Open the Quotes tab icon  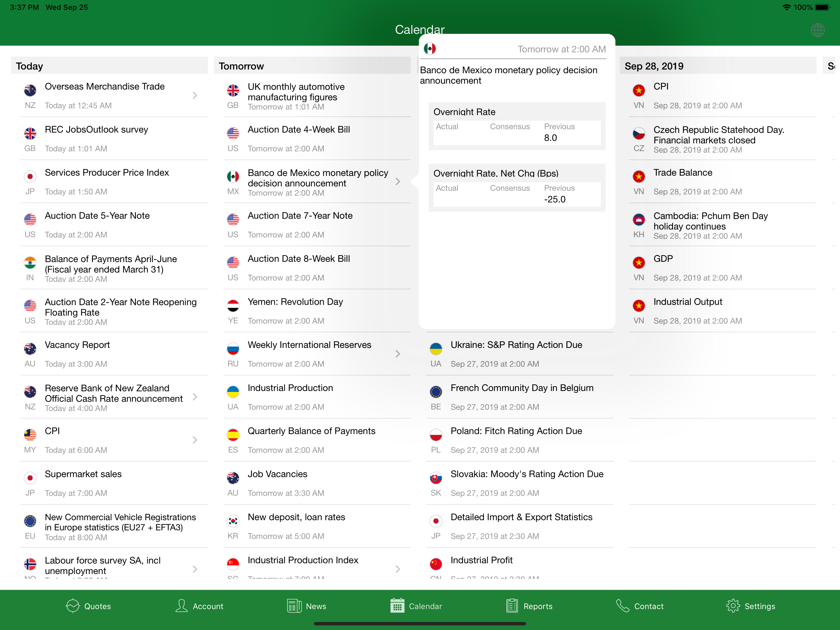coord(73,606)
